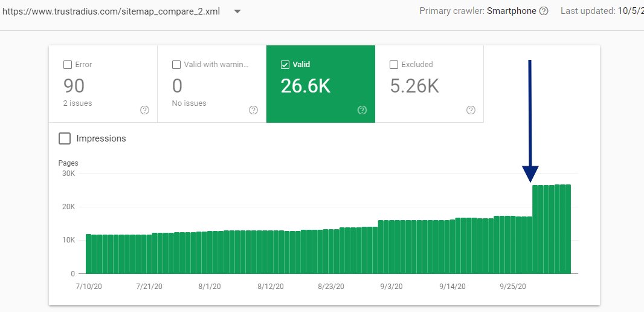Enable the Impressions checkbox

point(65,138)
